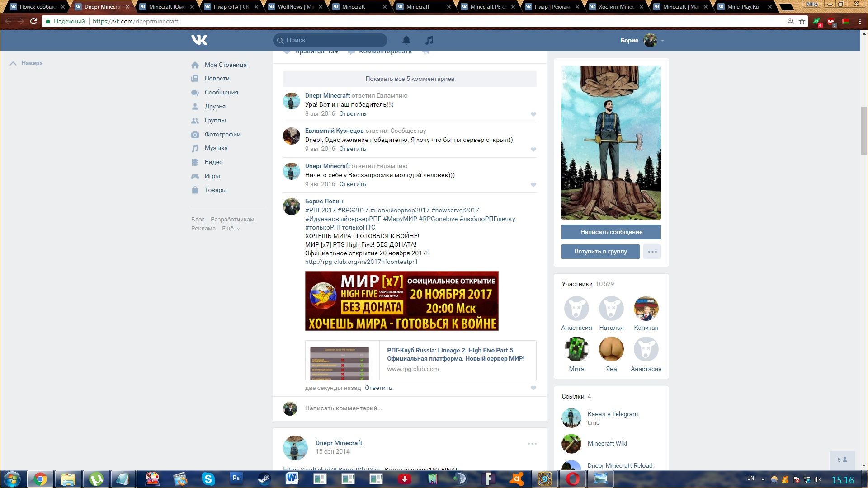
Task: Launch Steam from the taskbar
Action: point(264,479)
